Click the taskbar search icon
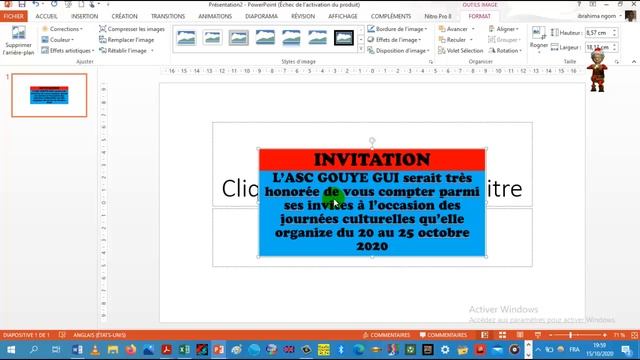This screenshot has width=640, height=360. pyautogui.click(x=34, y=350)
